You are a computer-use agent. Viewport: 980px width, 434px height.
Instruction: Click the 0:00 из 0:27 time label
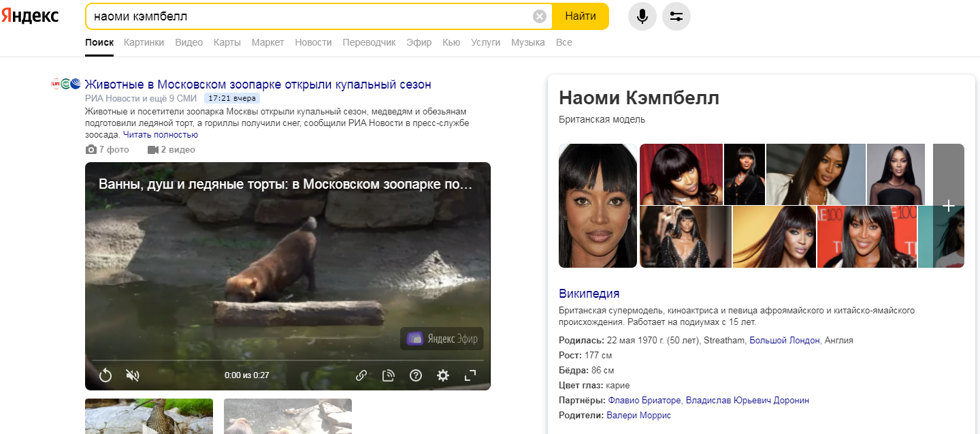click(247, 375)
